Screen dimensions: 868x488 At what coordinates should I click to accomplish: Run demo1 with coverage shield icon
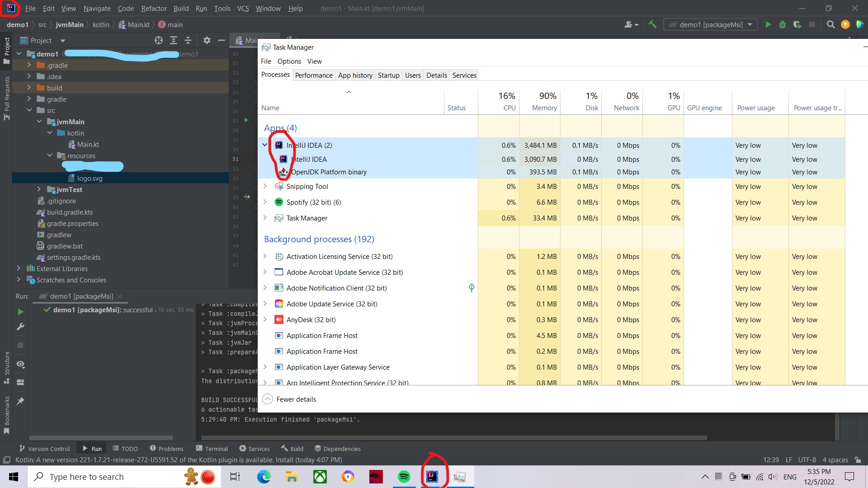point(797,24)
